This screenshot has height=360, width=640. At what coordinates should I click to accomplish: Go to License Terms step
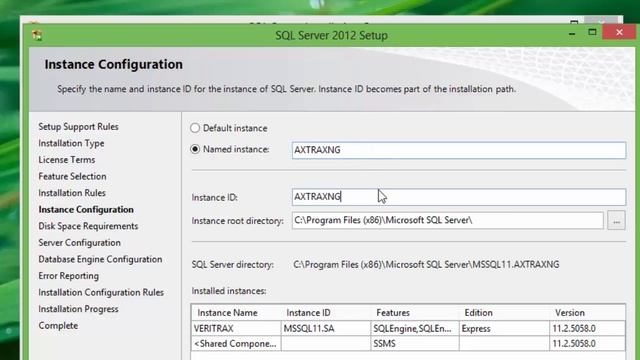point(67,160)
